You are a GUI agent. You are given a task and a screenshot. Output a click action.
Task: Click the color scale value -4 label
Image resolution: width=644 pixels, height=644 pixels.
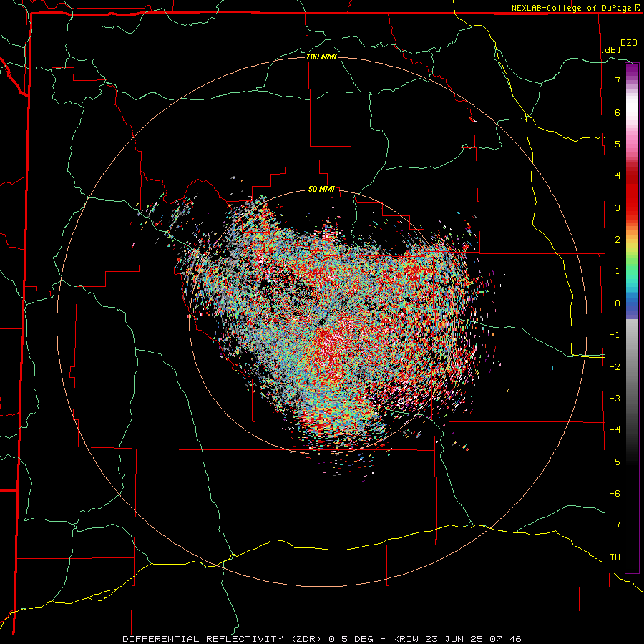[615, 430]
